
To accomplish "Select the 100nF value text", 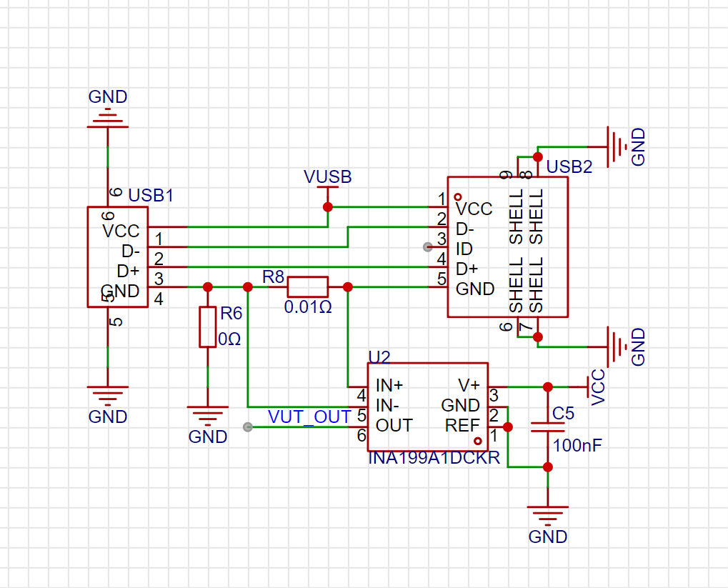I will coord(577,446).
